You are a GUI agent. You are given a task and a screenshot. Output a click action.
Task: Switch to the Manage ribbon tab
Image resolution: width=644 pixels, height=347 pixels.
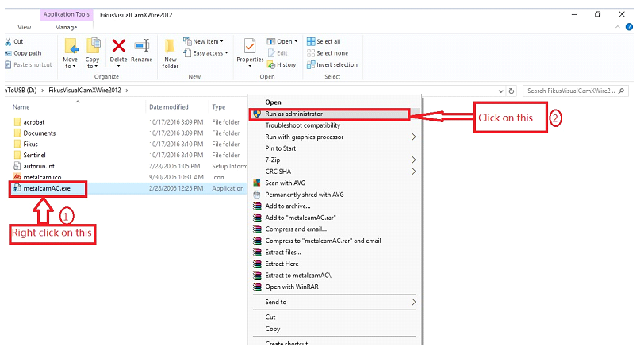(x=66, y=27)
